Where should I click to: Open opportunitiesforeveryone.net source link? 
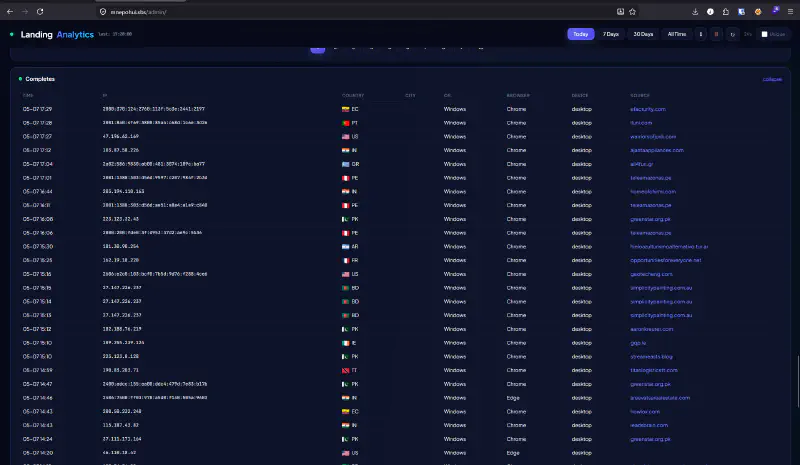pos(665,260)
